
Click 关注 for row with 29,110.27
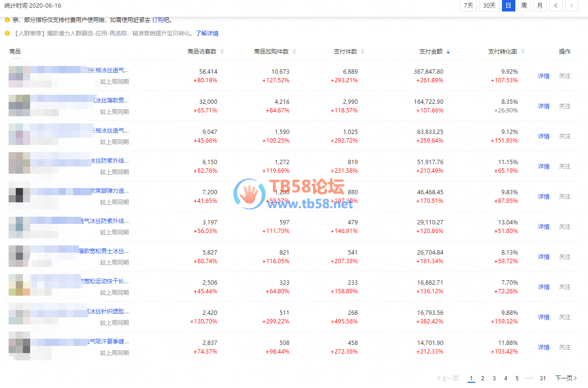[x=565, y=227]
